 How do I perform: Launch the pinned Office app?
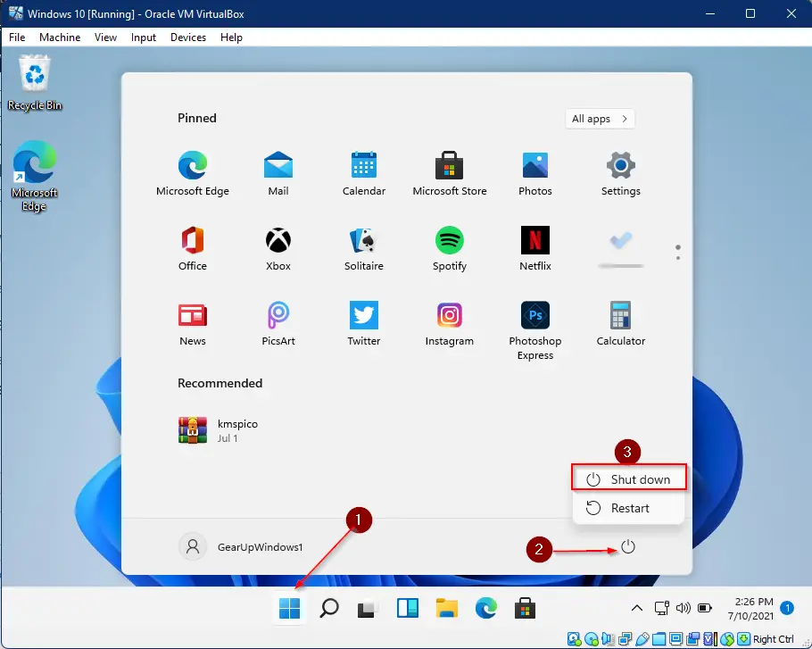click(x=193, y=249)
